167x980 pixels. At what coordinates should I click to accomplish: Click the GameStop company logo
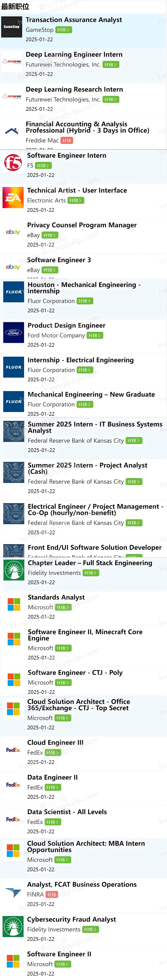tap(12, 27)
